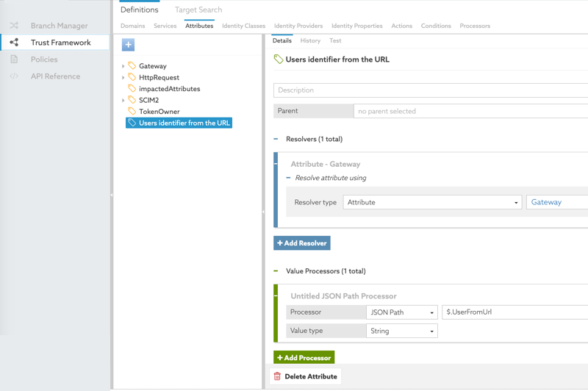Open the Gateway attribute link
588x391 pixels.
[x=546, y=202]
